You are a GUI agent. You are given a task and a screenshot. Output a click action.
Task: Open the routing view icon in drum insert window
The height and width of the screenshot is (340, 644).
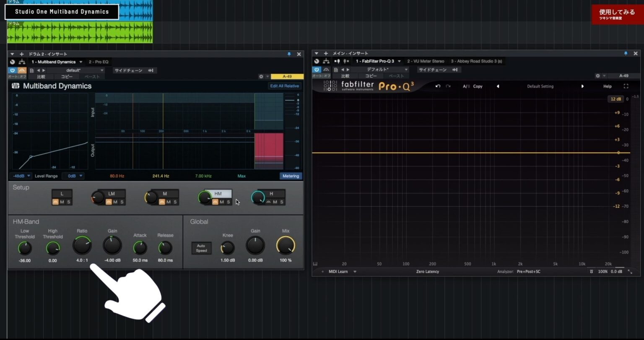tap(21, 62)
